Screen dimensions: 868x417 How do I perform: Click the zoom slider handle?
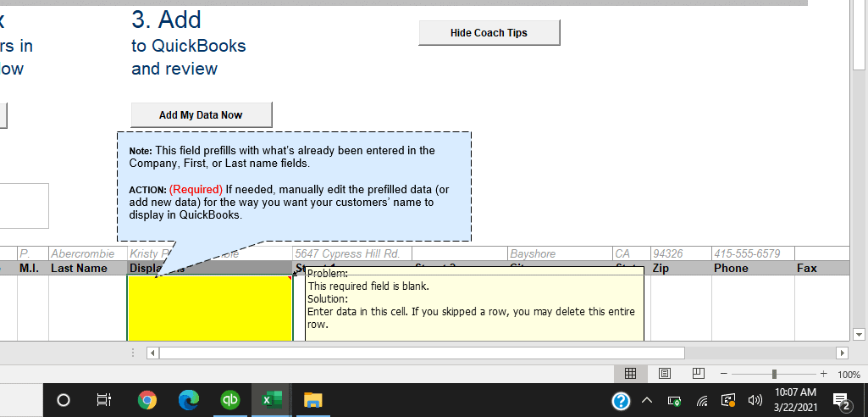click(x=774, y=375)
